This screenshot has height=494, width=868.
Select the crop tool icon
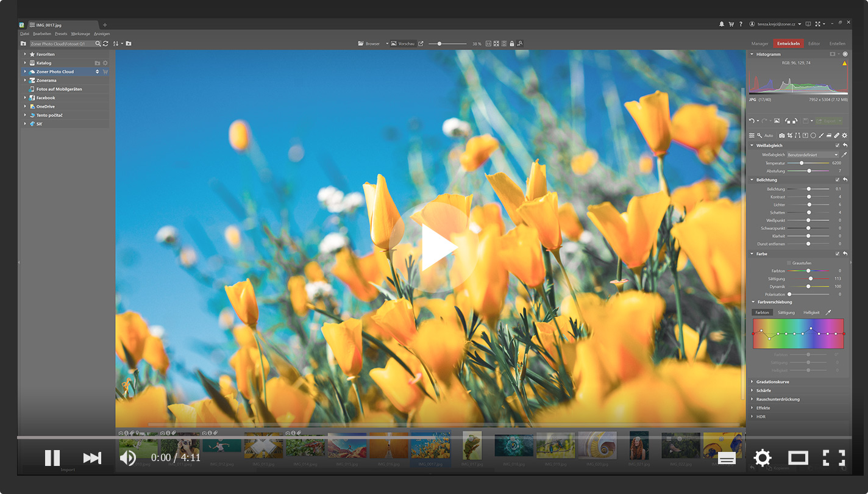[790, 135]
